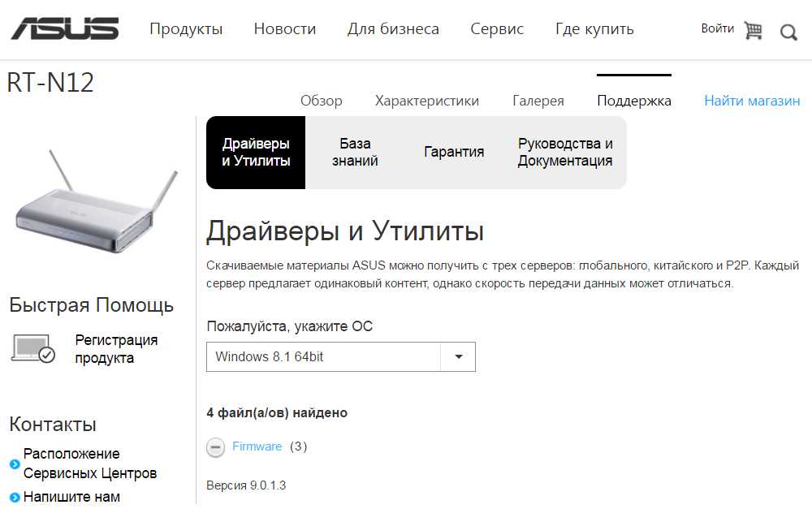Open the Новости menu item
Image resolution: width=812 pixels, height=509 pixels.
pos(284,29)
